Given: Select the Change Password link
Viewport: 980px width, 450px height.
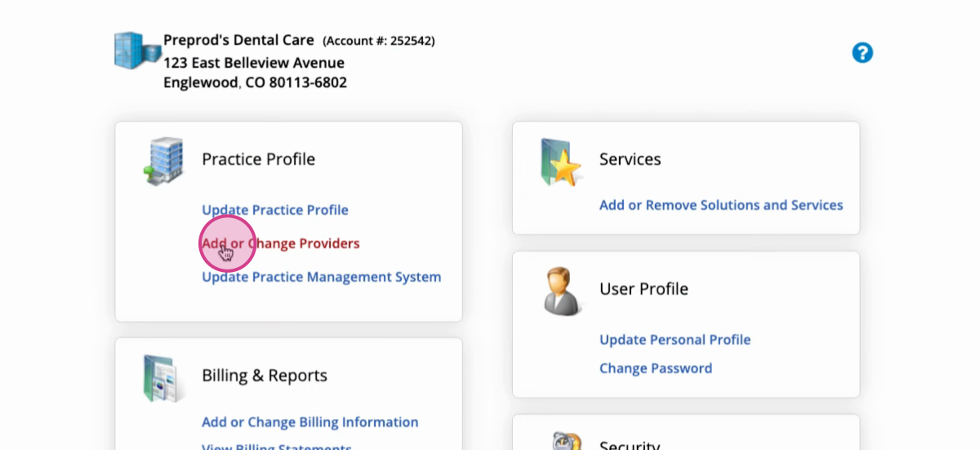Looking at the screenshot, I should pyautogui.click(x=656, y=368).
